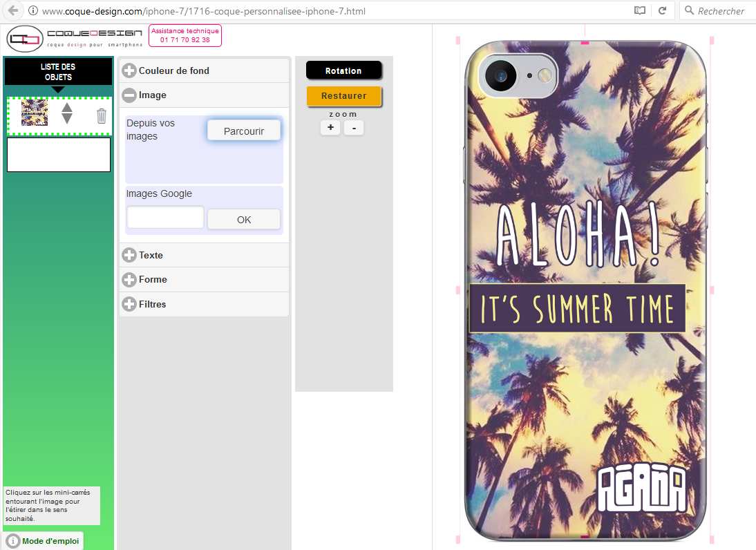
Task: Click the IT'S SUMMER TIME banner on case
Action: tap(577, 308)
